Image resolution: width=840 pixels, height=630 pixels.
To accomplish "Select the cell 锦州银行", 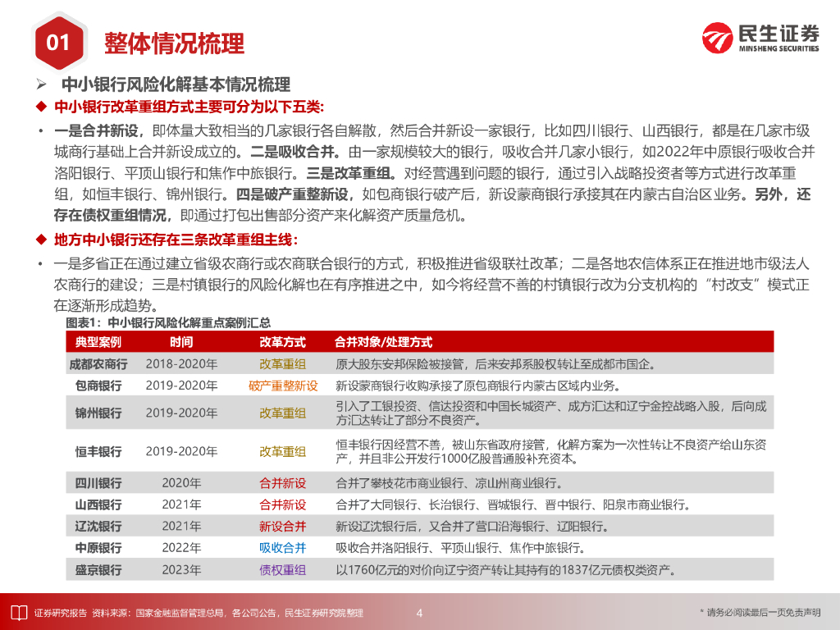I will (x=98, y=413).
